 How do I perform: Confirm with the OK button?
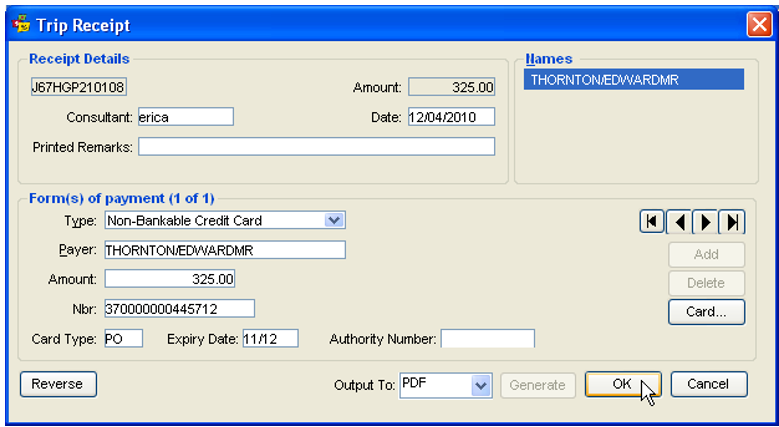623,384
